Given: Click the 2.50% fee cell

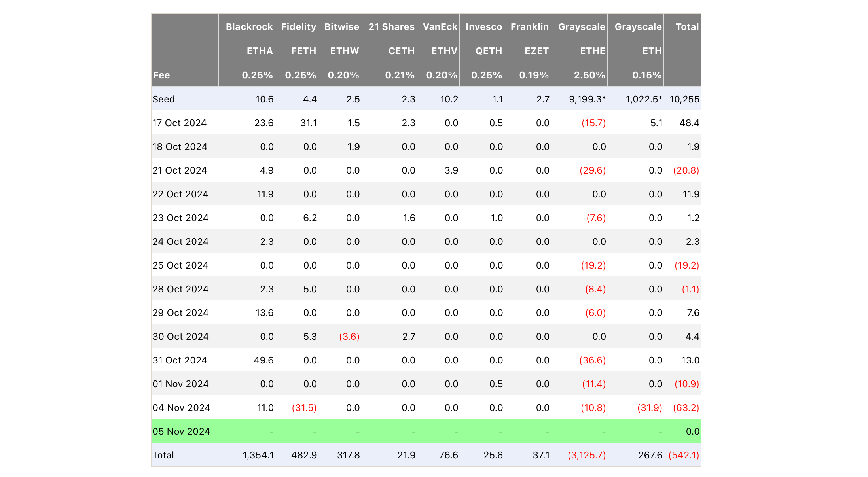Looking at the screenshot, I should pyautogui.click(x=589, y=75).
